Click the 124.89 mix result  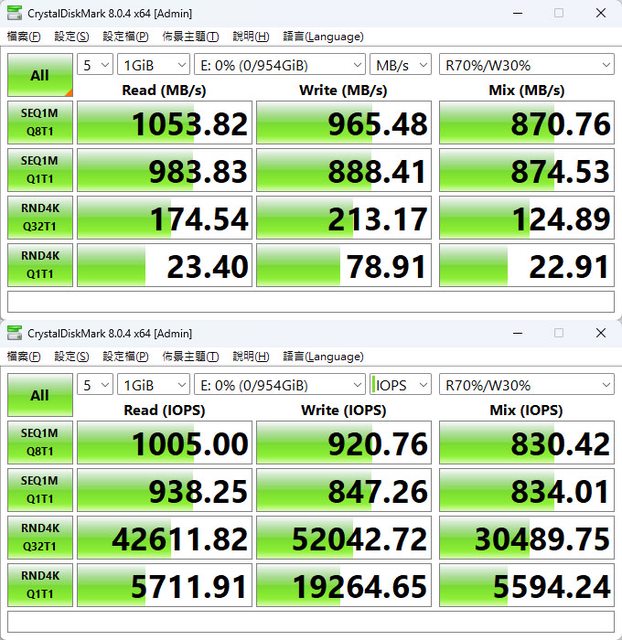tap(526, 218)
